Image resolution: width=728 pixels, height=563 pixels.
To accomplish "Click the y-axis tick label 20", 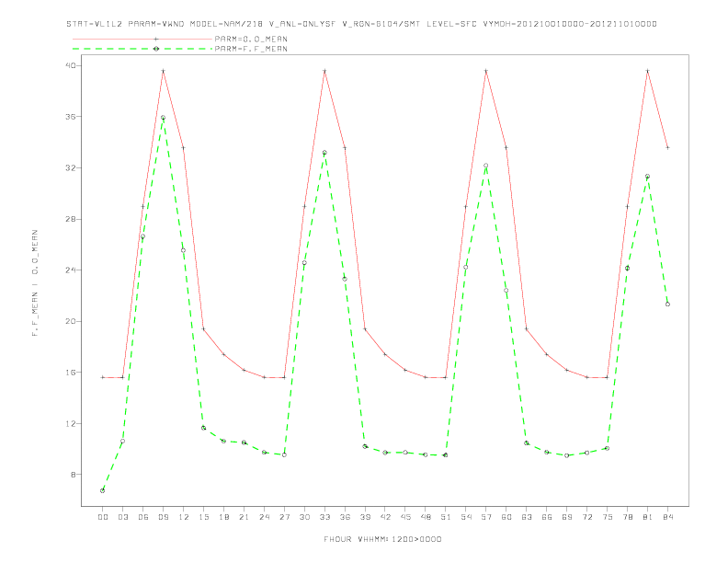I will (71, 321).
